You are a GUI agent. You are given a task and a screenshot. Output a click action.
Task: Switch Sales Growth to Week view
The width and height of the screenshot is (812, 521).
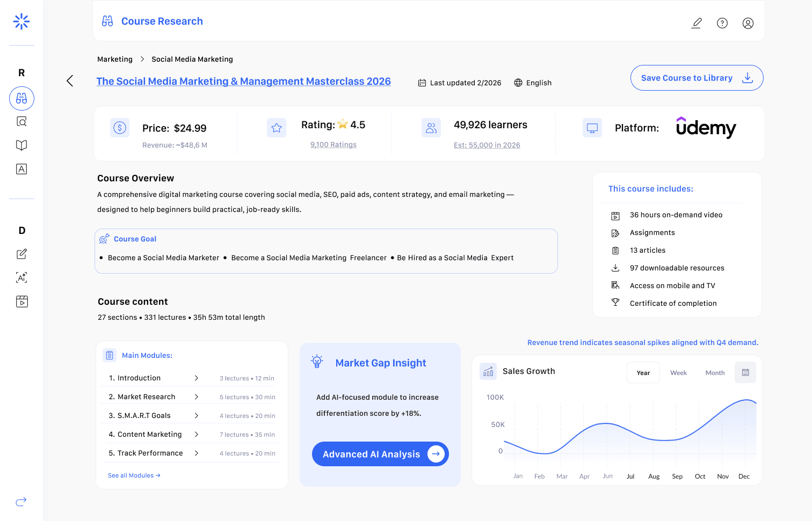678,373
